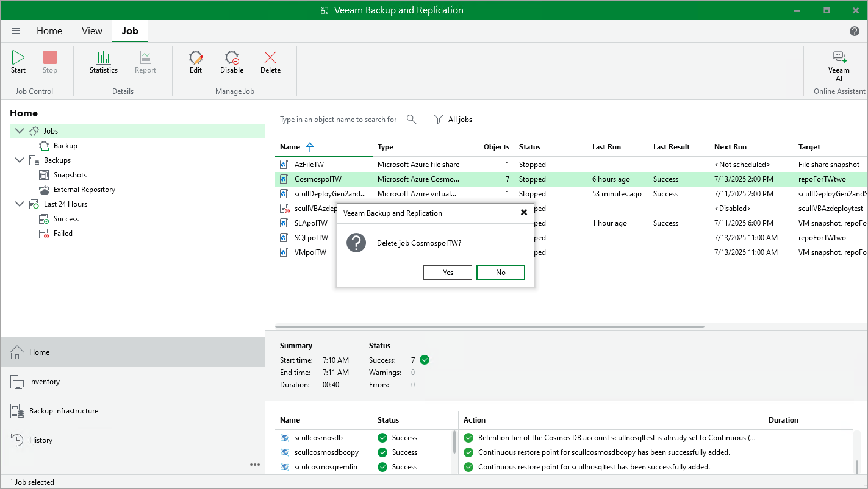868x489 pixels.
Task: Click the All jobs filter funnel
Action: click(x=439, y=120)
